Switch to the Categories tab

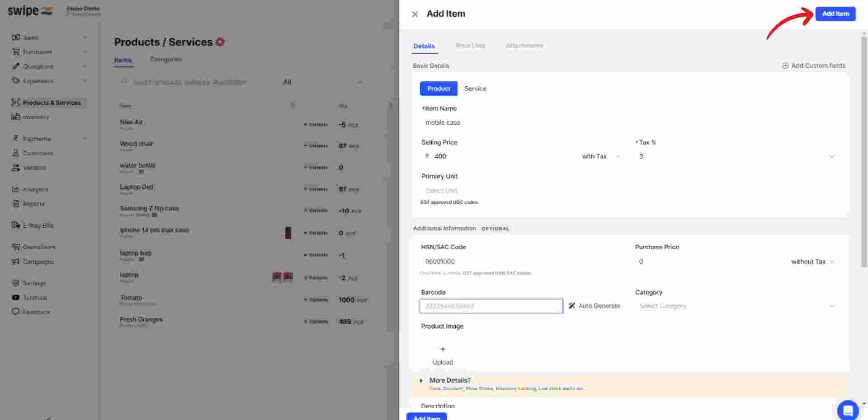pos(166,59)
